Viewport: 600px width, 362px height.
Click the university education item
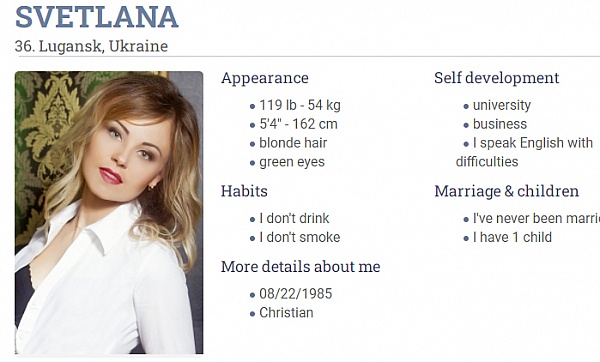click(x=502, y=105)
